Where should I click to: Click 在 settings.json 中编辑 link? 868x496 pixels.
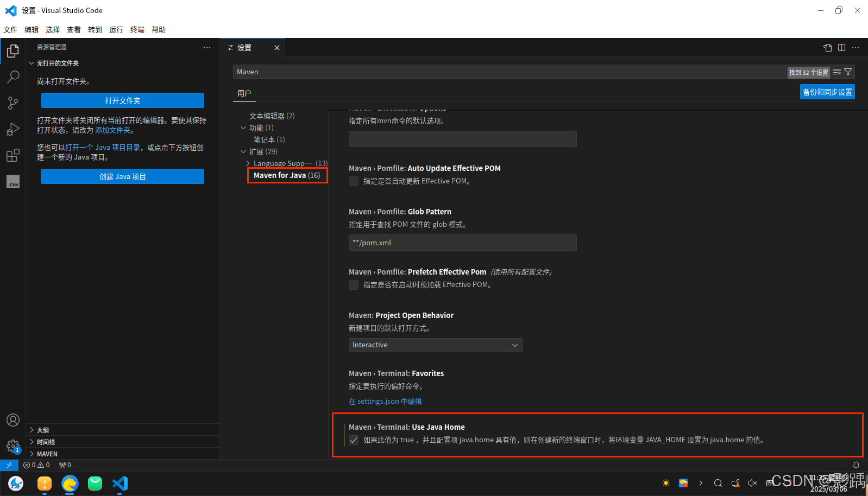tap(385, 402)
